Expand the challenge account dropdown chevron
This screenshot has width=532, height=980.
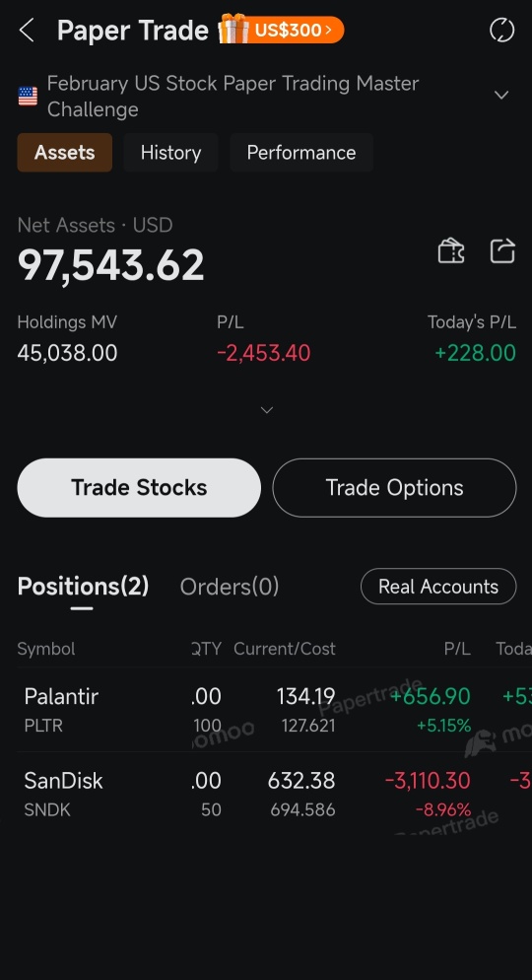click(x=501, y=95)
